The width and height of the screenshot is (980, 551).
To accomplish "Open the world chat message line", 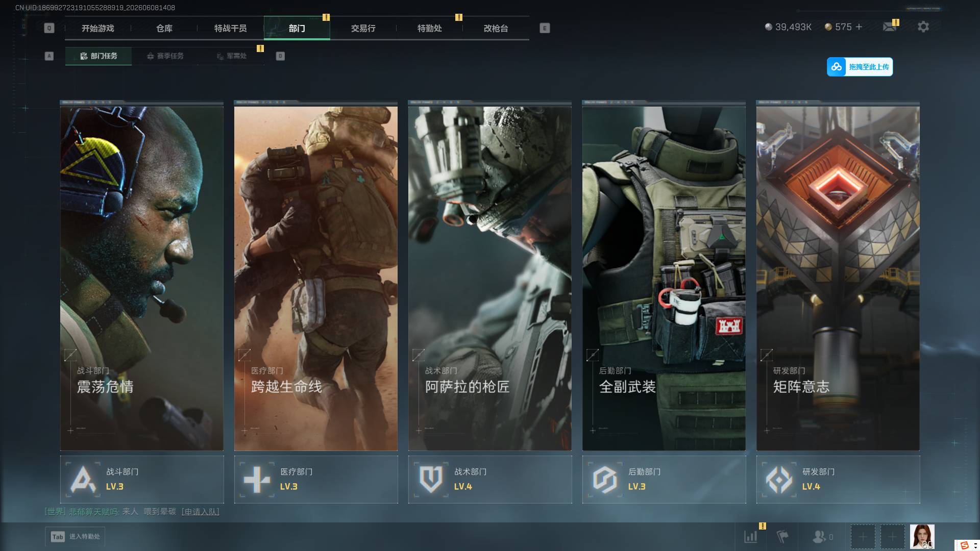I will tap(132, 512).
